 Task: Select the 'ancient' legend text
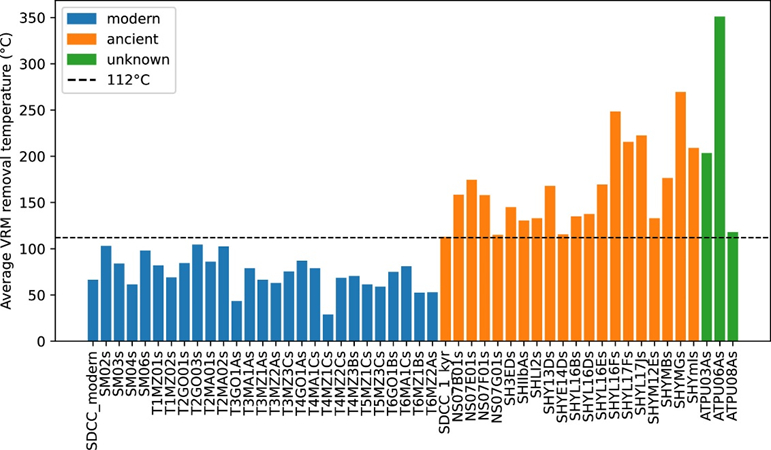pos(133,39)
